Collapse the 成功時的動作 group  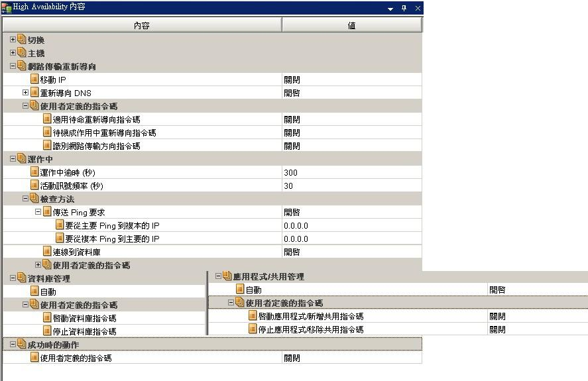(x=13, y=345)
